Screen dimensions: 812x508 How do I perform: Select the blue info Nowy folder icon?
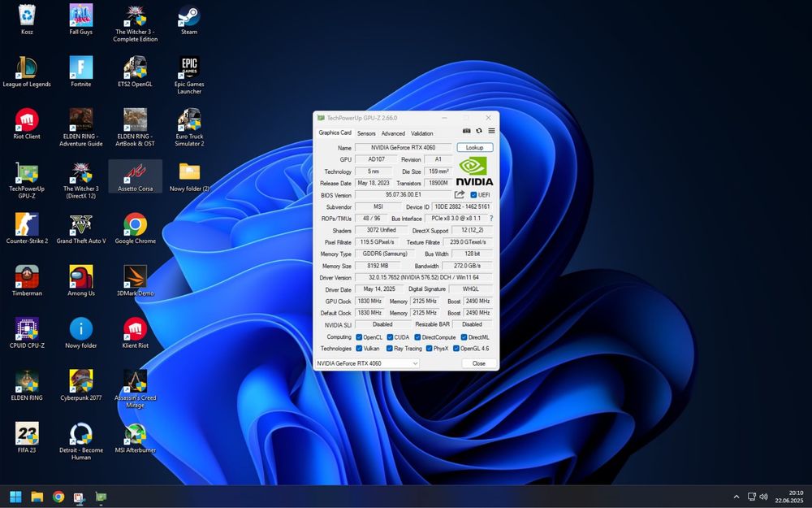[x=80, y=333]
